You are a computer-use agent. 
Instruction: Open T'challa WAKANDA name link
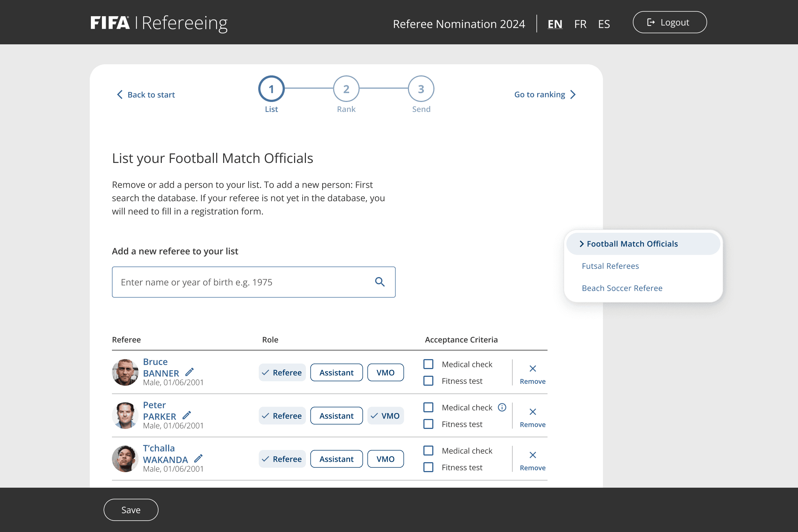point(166,454)
